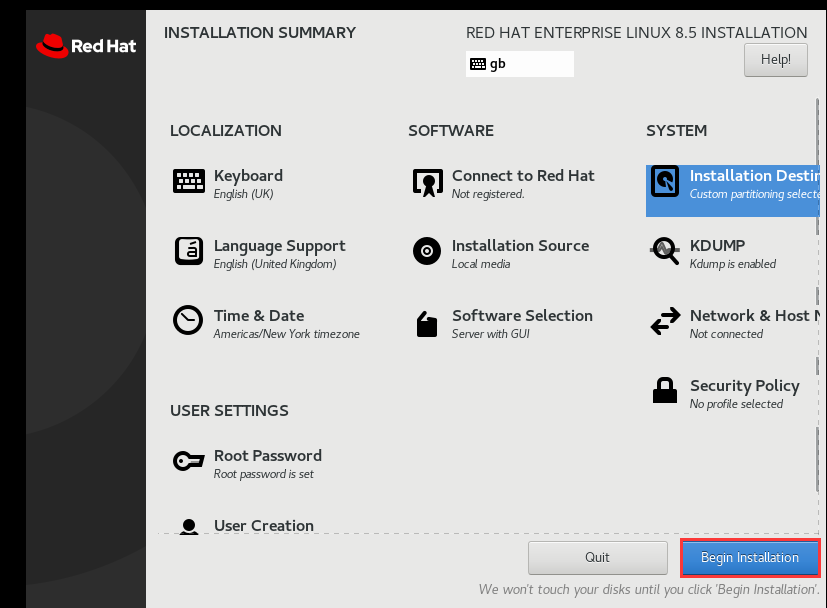Click the gb keyboard layout indicator
This screenshot has height=608, width=827.
tap(519, 63)
